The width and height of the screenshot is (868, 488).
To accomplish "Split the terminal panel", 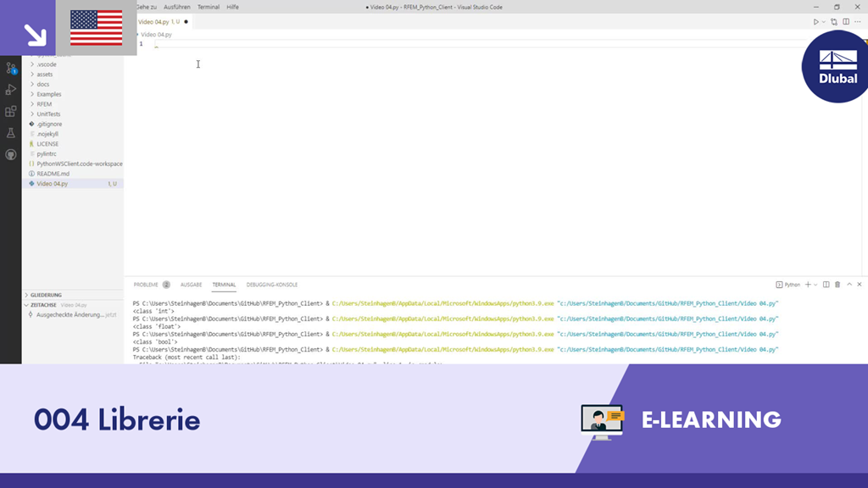I will coord(826,285).
